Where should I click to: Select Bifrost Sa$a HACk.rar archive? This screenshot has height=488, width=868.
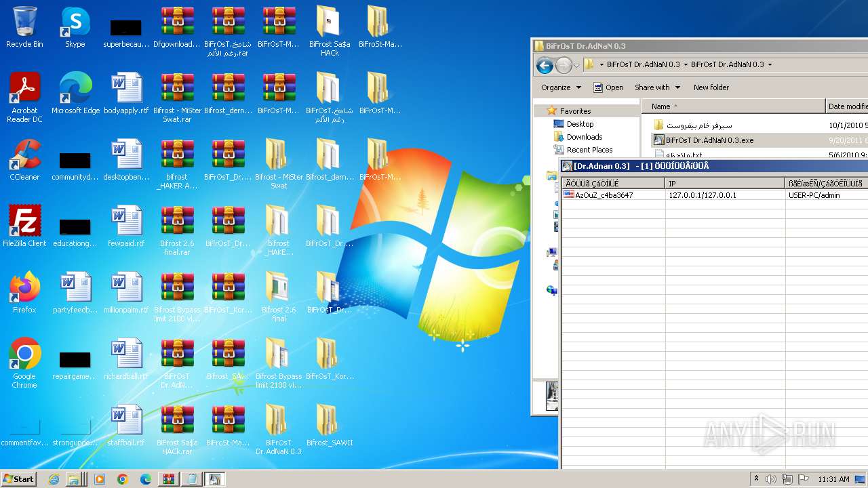pos(177,429)
